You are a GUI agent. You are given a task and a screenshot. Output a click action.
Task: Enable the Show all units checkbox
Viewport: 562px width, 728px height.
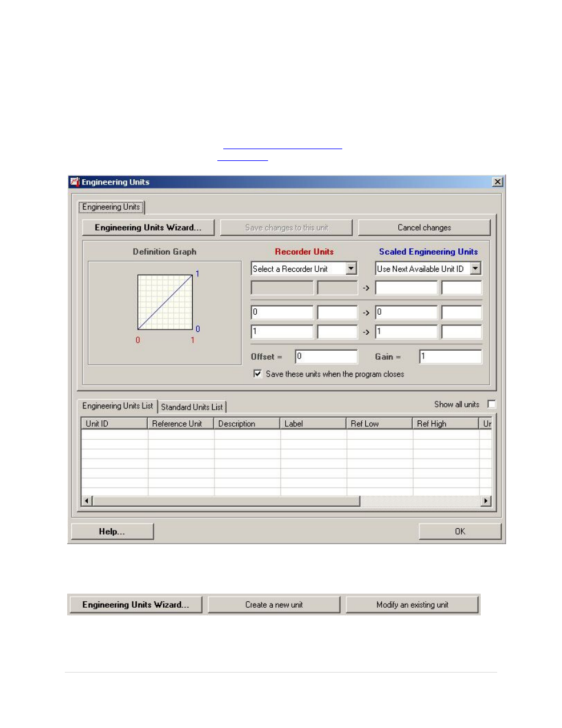click(x=492, y=404)
